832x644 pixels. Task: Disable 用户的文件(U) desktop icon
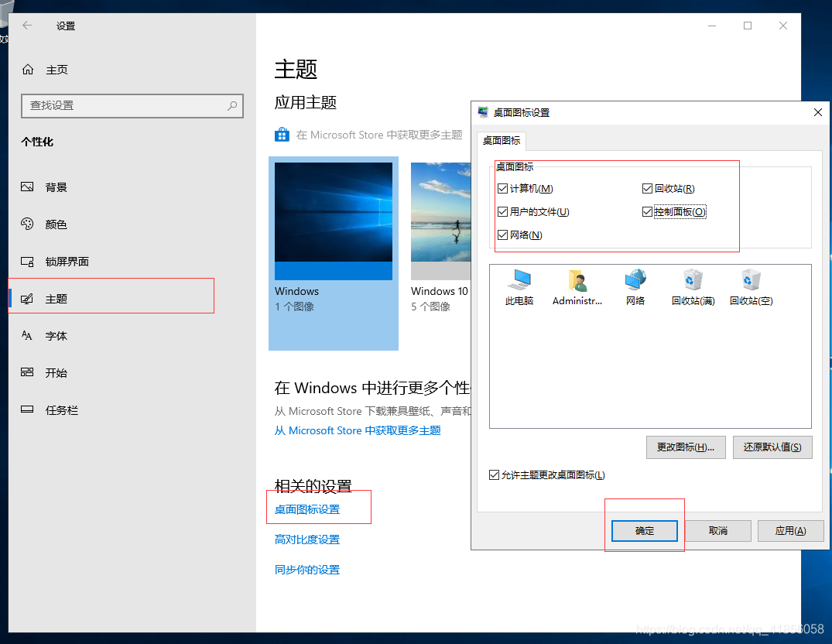(503, 211)
